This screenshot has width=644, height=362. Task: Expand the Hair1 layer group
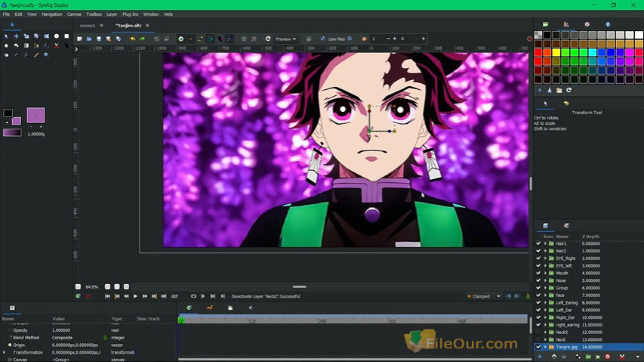[545, 243]
